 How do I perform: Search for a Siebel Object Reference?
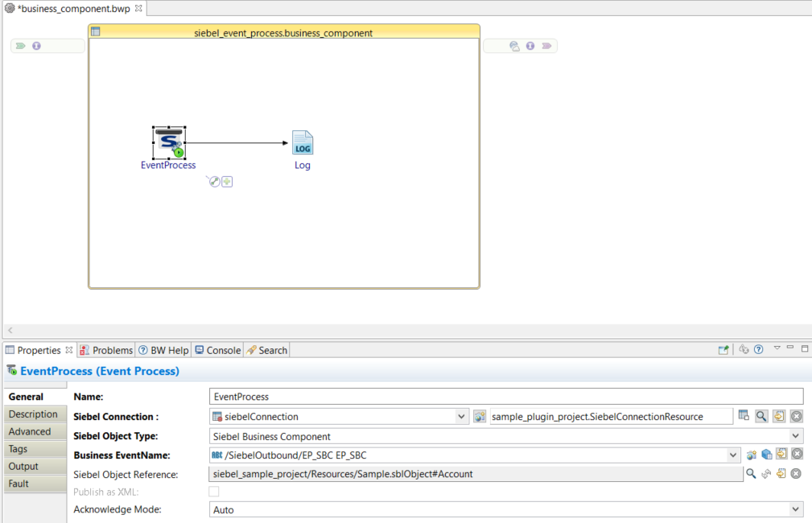751,473
